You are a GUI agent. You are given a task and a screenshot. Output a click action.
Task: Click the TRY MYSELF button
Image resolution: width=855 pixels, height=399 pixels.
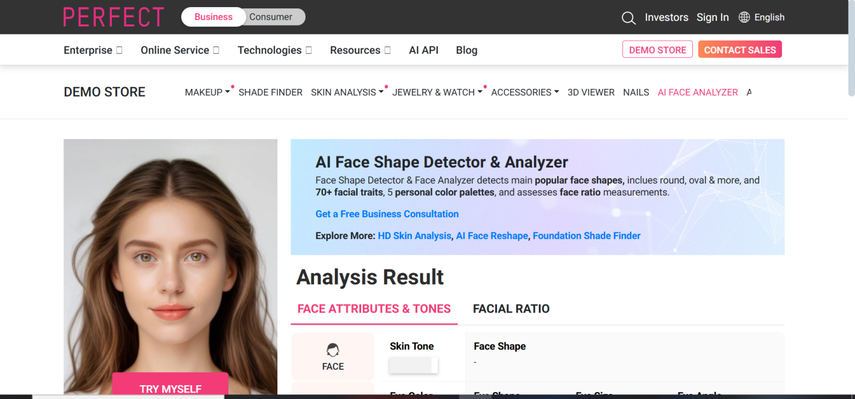170,384
